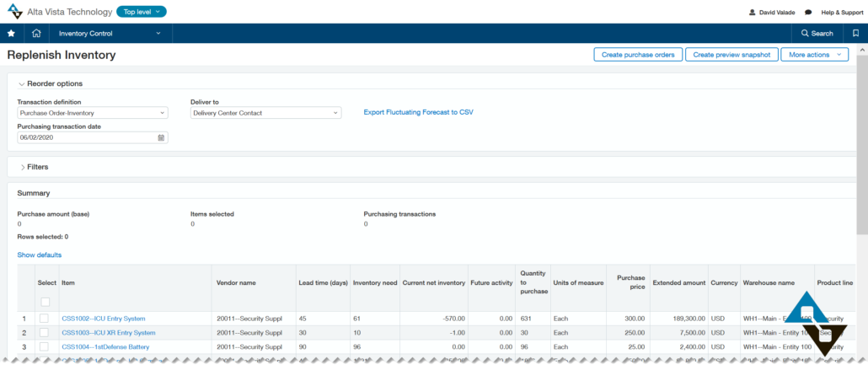
Task: Click Create purchase orders button
Action: pos(638,55)
